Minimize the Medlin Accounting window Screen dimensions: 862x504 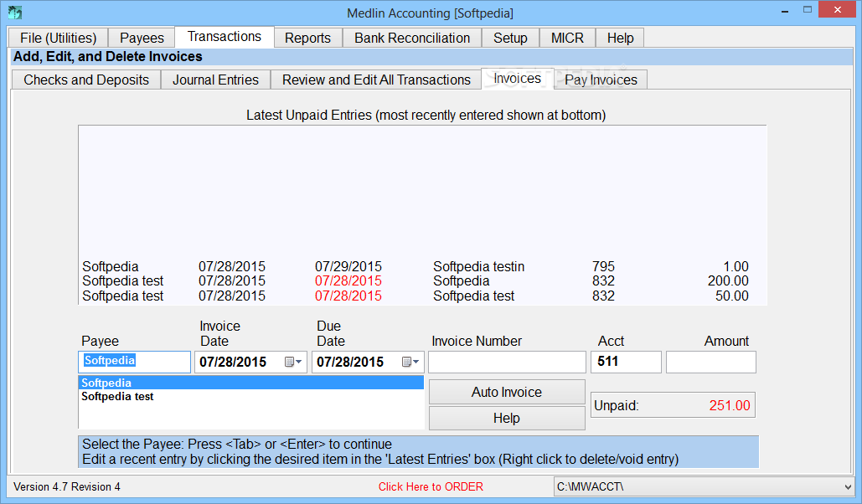785,10
